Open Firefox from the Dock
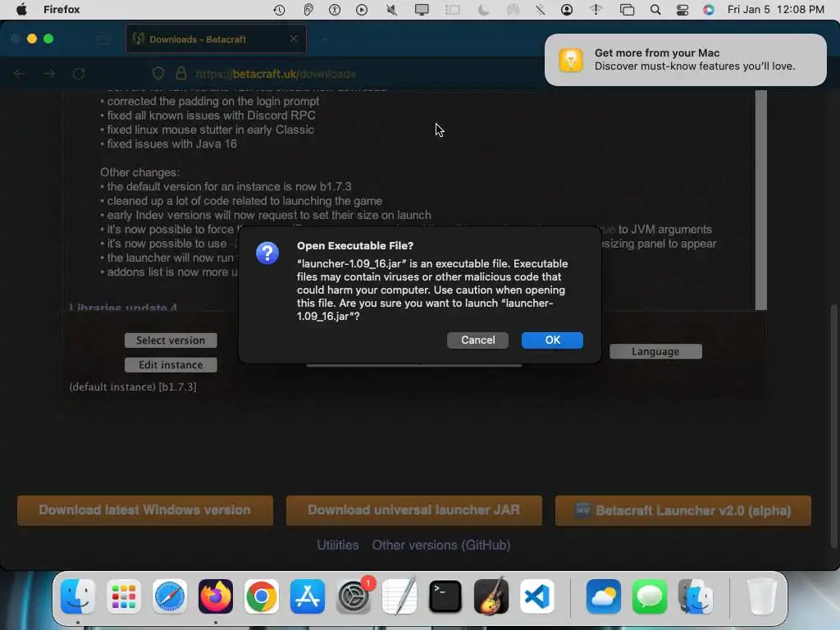 (x=216, y=596)
